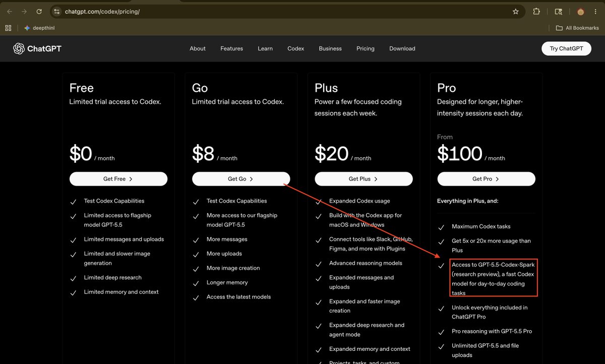Viewport: 605px width, 364px height.
Task: Click 'Advanced reasoning models' in Plus plan
Action: (366, 263)
